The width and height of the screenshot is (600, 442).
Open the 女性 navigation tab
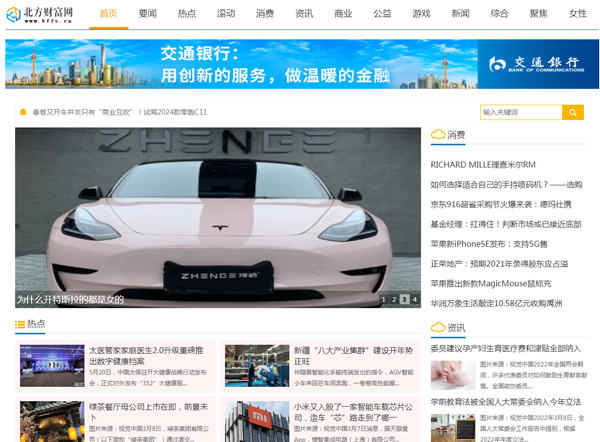tap(577, 14)
